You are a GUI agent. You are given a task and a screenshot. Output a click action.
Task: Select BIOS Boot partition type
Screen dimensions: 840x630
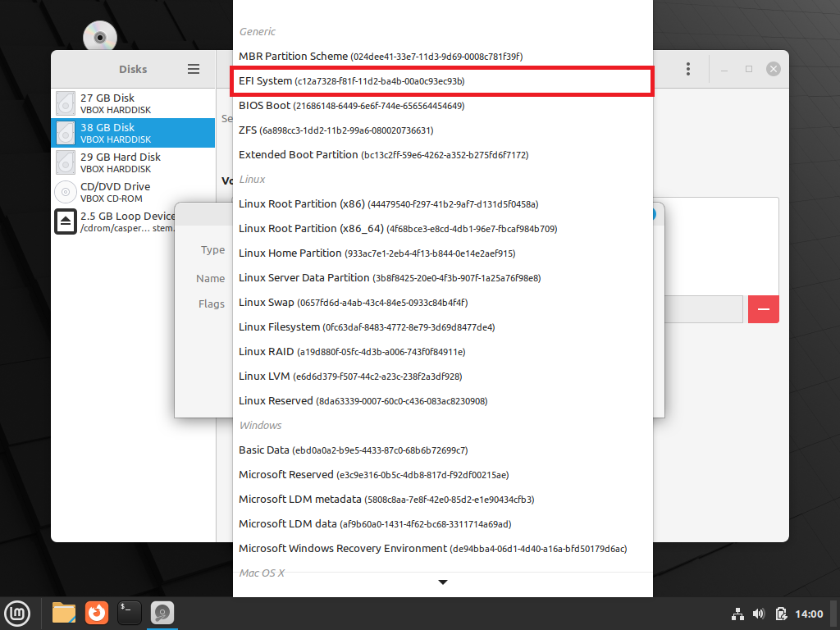coord(442,106)
